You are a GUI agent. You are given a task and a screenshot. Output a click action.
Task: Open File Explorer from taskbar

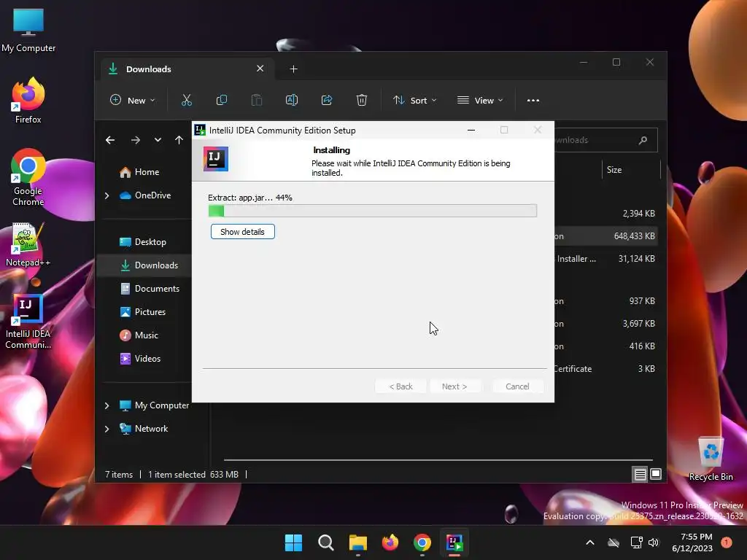(x=357, y=542)
